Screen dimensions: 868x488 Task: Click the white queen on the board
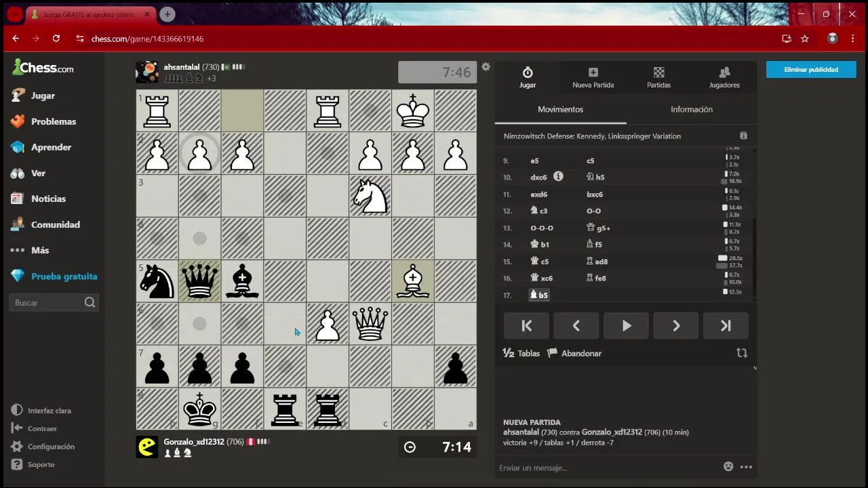(x=370, y=324)
